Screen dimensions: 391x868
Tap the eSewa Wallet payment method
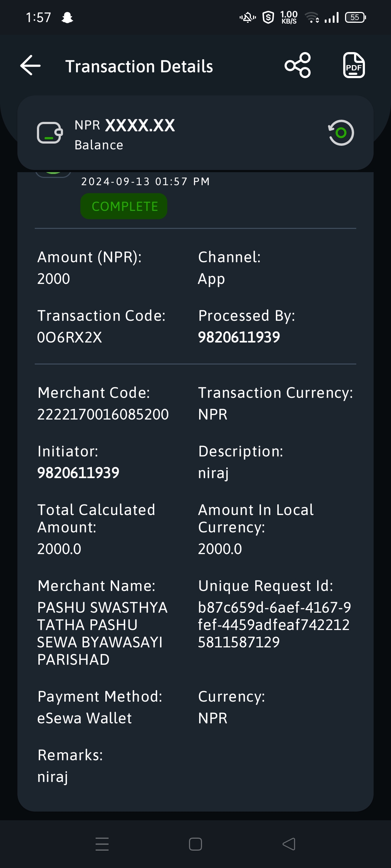point(84,718)
